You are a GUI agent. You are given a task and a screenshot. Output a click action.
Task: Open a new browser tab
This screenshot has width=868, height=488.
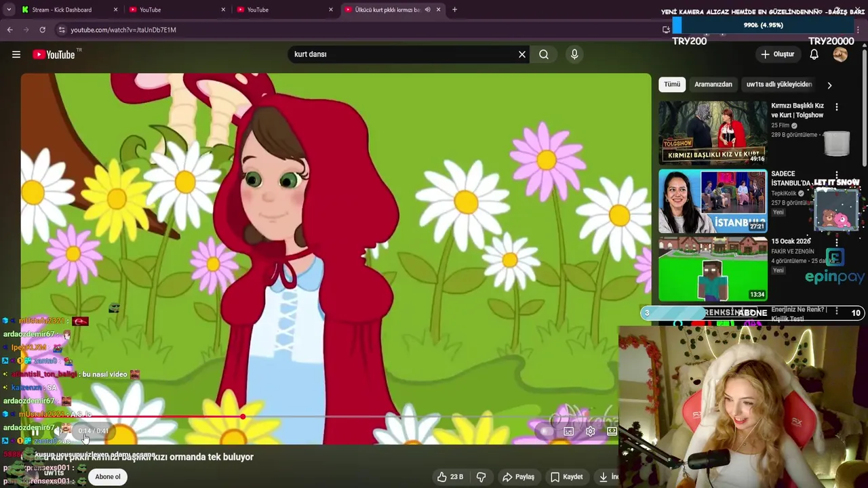[x=454, y=9]
